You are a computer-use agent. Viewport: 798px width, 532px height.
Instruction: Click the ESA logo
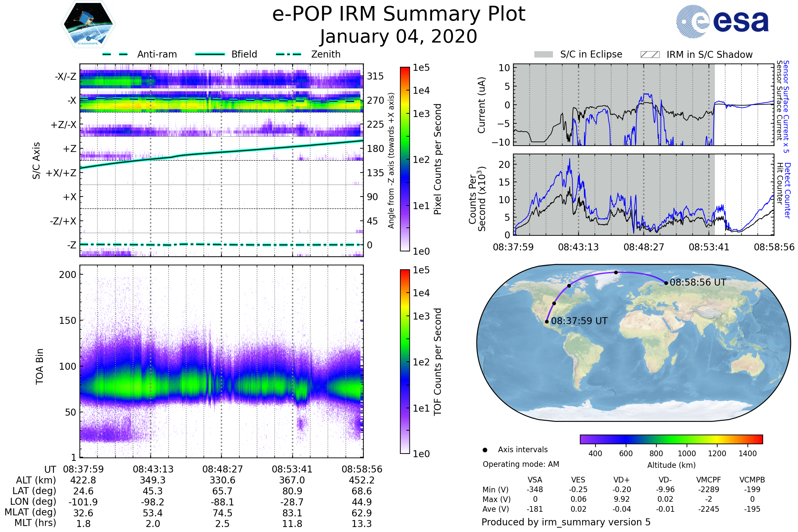(x=723, y=21)
